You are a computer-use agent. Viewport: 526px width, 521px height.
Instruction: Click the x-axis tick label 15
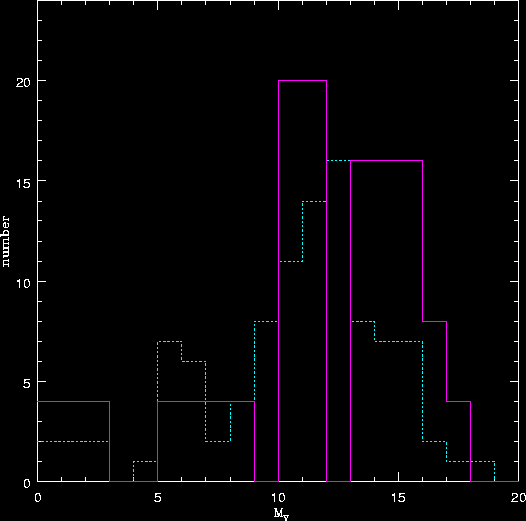[398, 498]
